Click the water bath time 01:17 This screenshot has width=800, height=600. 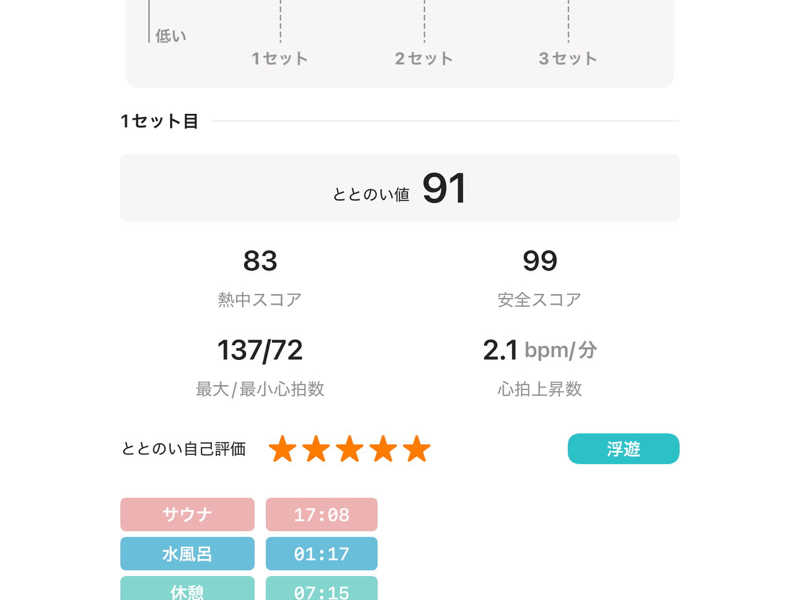tap(321, 554)
